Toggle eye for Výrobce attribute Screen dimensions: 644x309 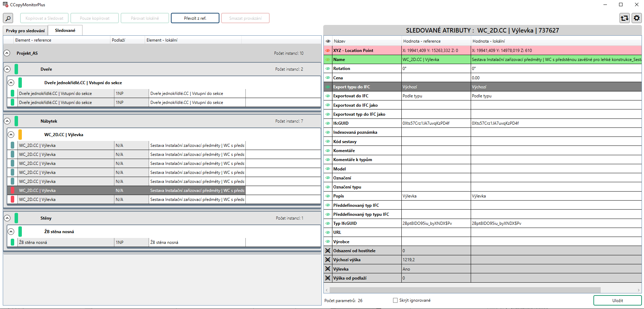pyautogui.click(x=328, y=242)
